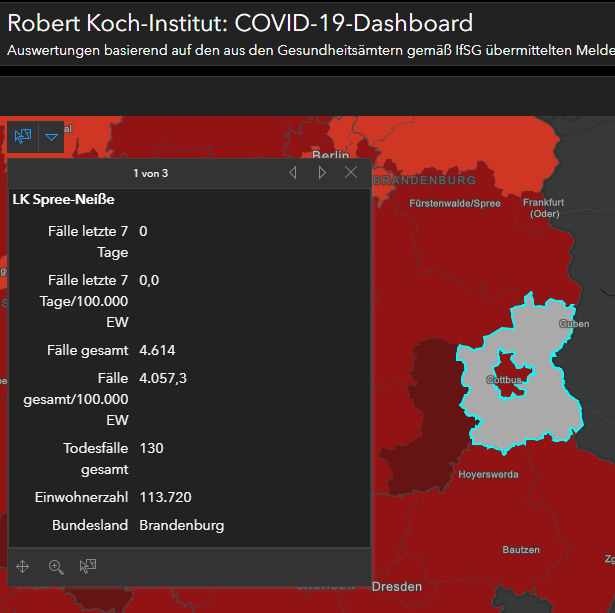
Task: Click selection icon in popup footer
Action: click(x=88, y=567)
